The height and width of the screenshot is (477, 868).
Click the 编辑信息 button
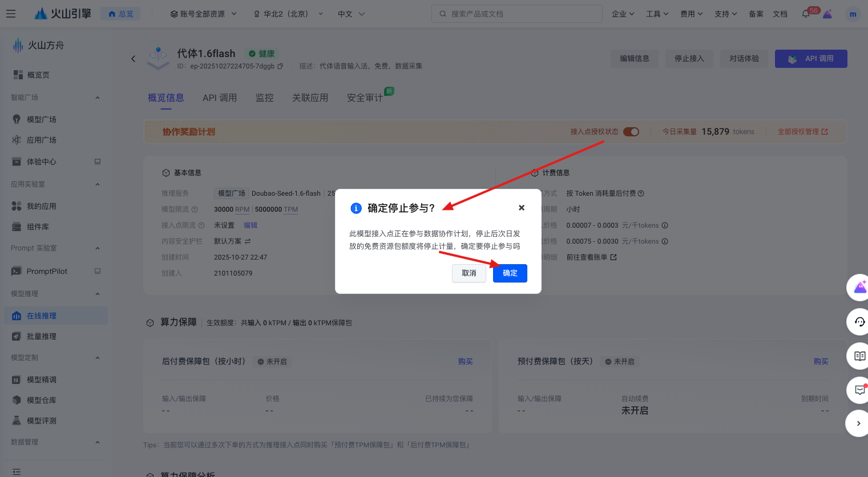point(635,59)
